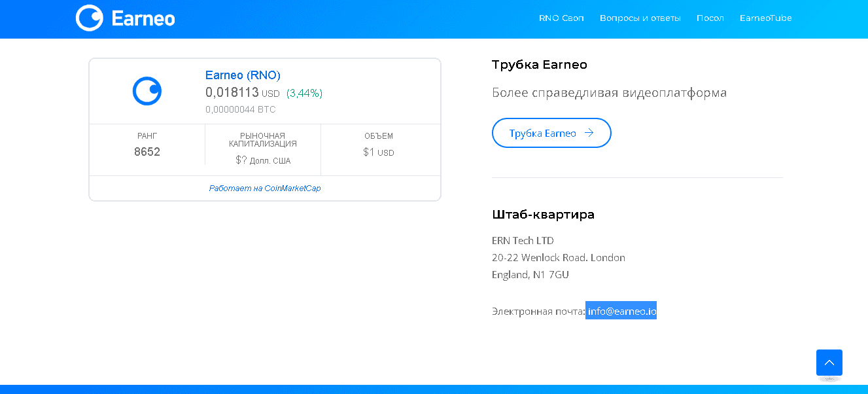Select the Earneo coin logo in the price card
The height and width of the screenshot is (394, 868).
coord(147,90)
